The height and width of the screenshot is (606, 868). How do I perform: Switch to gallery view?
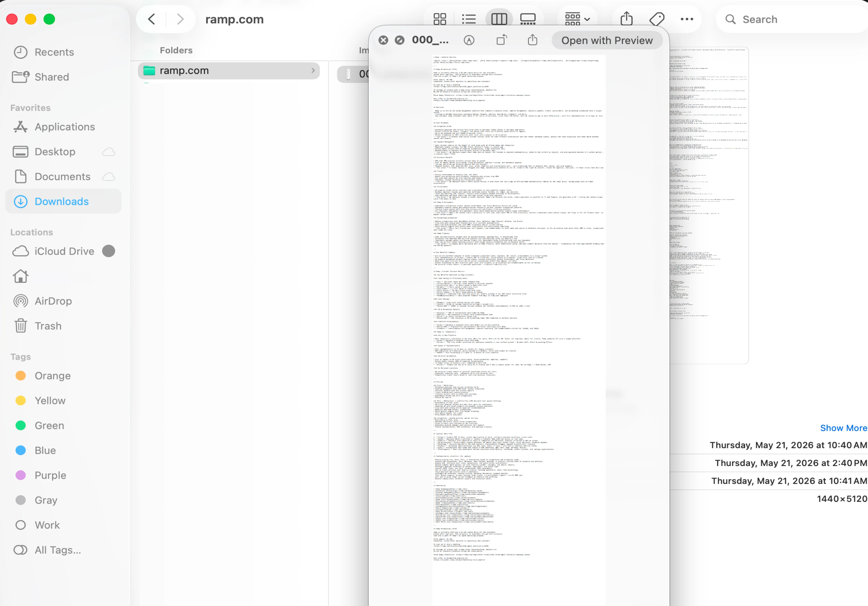point(528,19)
